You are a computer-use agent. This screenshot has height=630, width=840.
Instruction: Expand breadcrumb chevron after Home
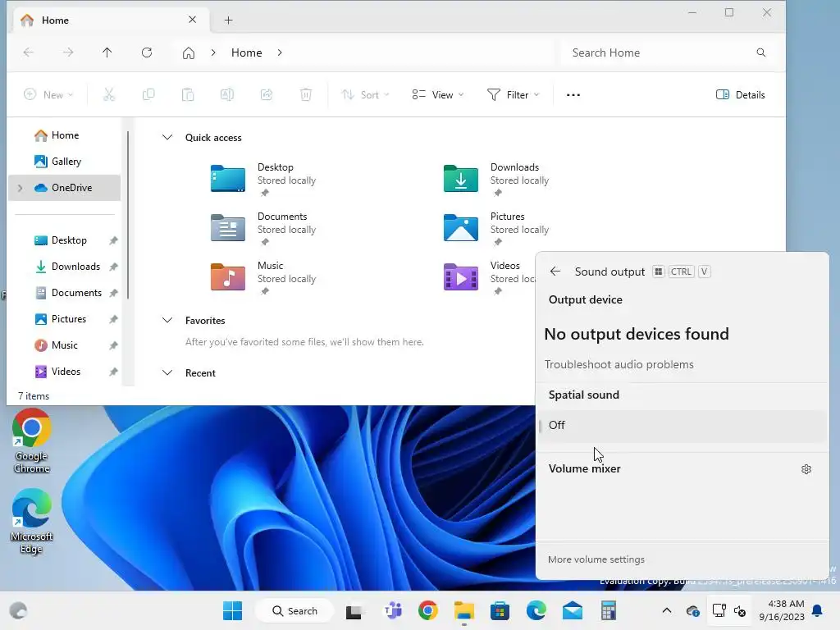pyautogui.click(x=280, y=52)
